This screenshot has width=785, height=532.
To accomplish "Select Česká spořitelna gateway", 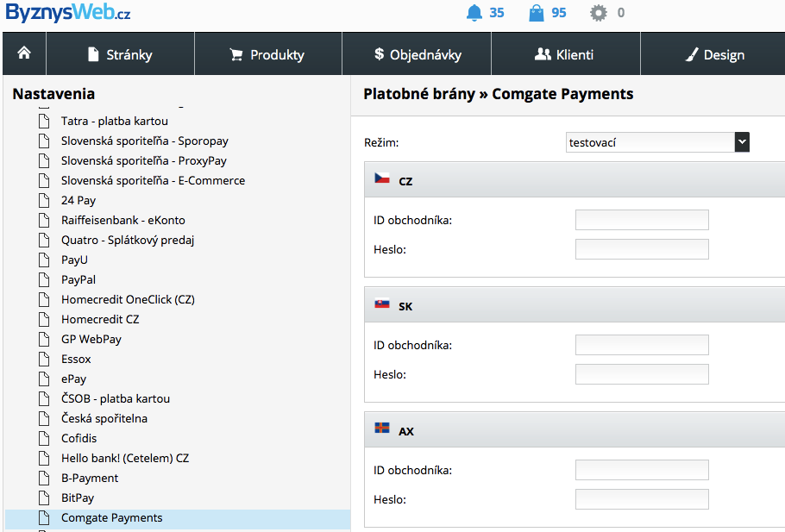I will [104, 418].
